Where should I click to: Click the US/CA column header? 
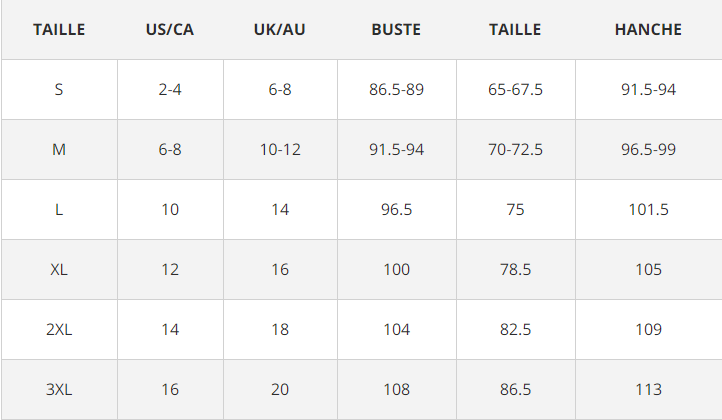tap(169, 29)
